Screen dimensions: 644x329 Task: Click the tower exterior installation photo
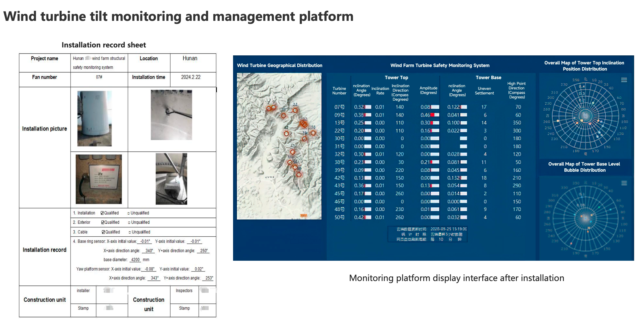click(x=94, y=118)
